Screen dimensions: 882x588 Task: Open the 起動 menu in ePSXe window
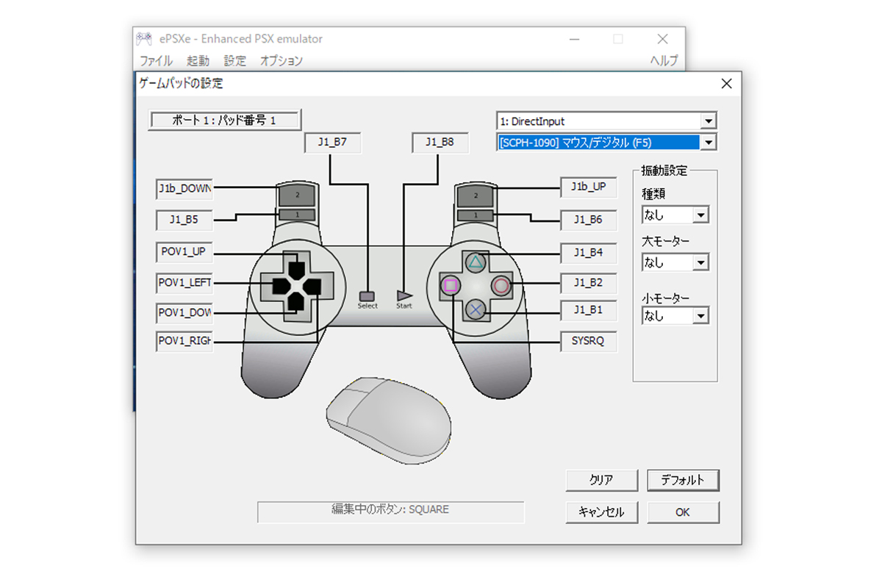(x=198, y=61)
